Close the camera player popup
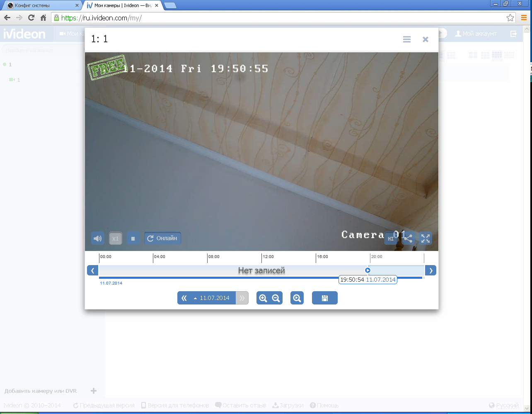This screenshot has height=414, width=532. 425,39
